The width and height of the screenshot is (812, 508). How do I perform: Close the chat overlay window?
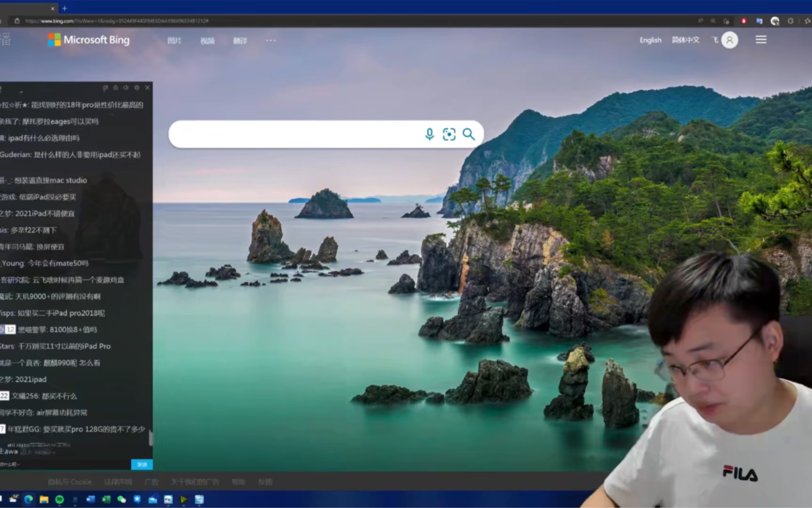[148, 88]
